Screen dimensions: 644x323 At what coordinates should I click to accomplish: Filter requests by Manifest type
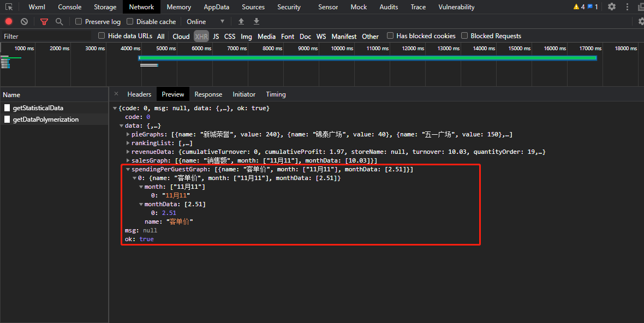point(344,36)
